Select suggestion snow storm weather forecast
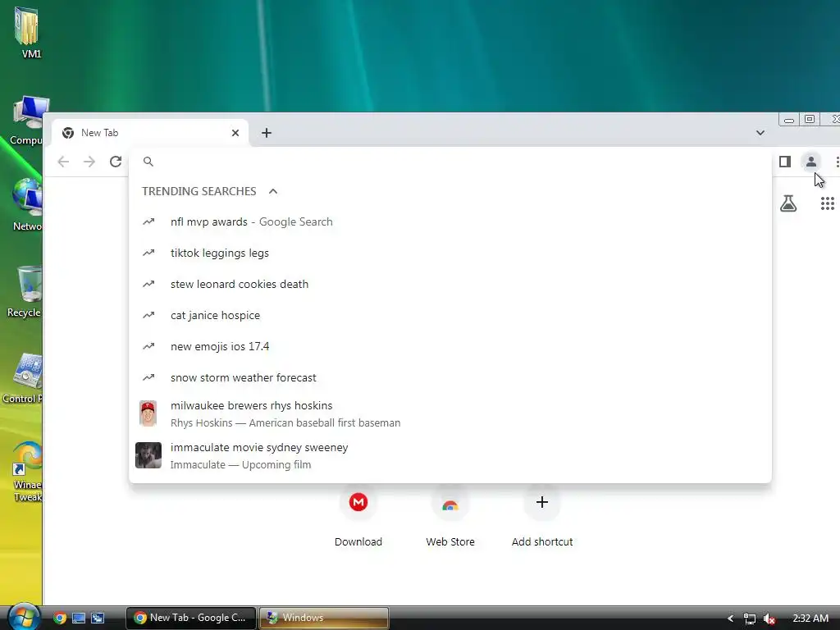Image resolution: width=840 pixels, height=630 pixels. pyautogui.click(x=450, y=377)
